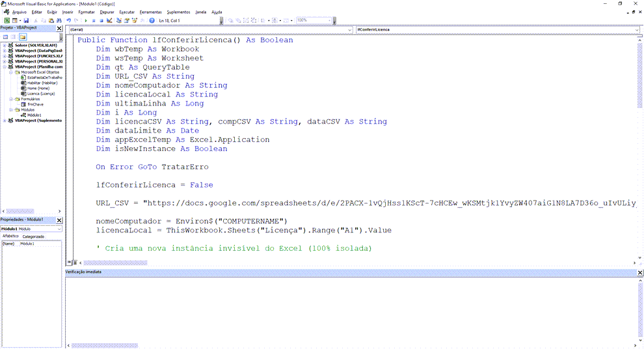This screenshot has width=644, height=349.
Task: Click the Find binoculars icon
Action: pyautogui.click(x=59, y=21)
